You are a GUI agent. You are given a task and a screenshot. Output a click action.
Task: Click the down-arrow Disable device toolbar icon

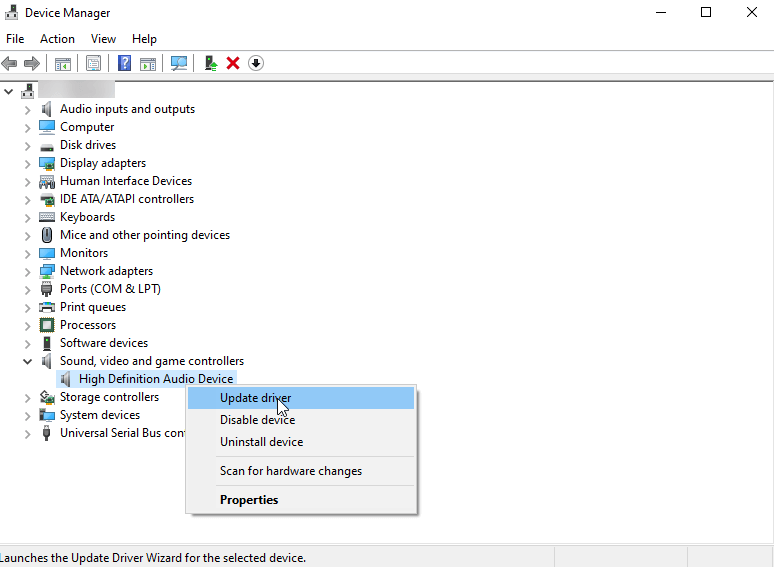point(256,63)
